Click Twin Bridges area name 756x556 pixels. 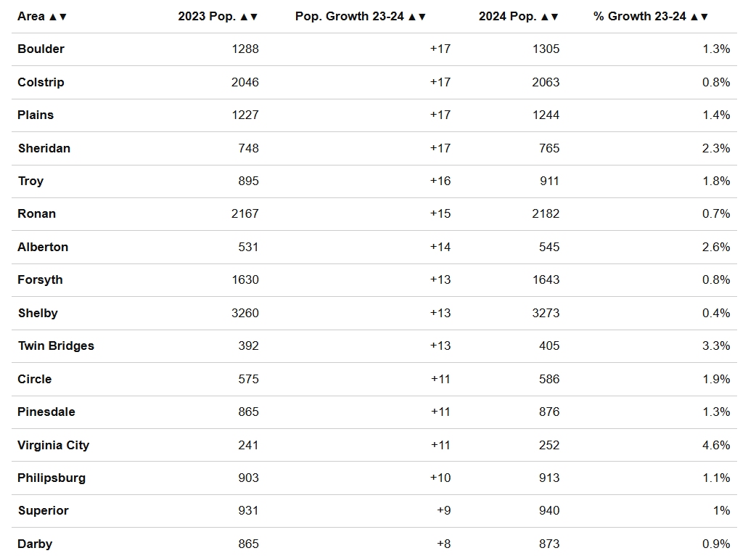pyautogui.click(x=56, y=346)
